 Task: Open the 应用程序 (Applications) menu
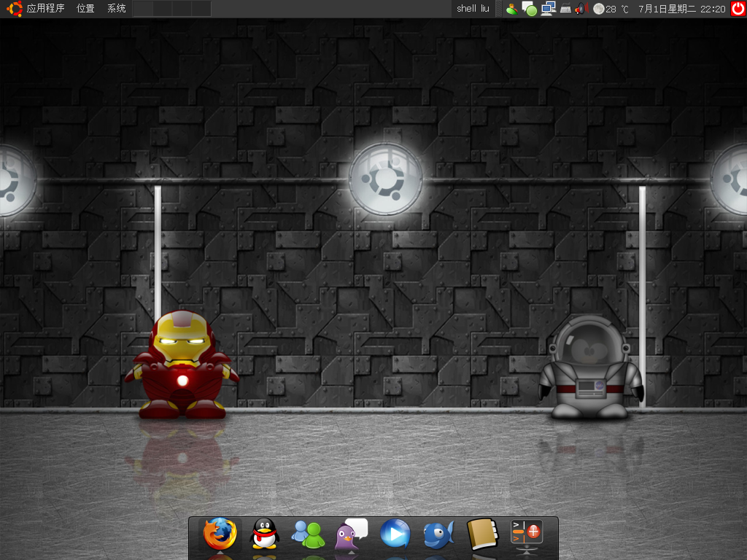tap(45, 9)
